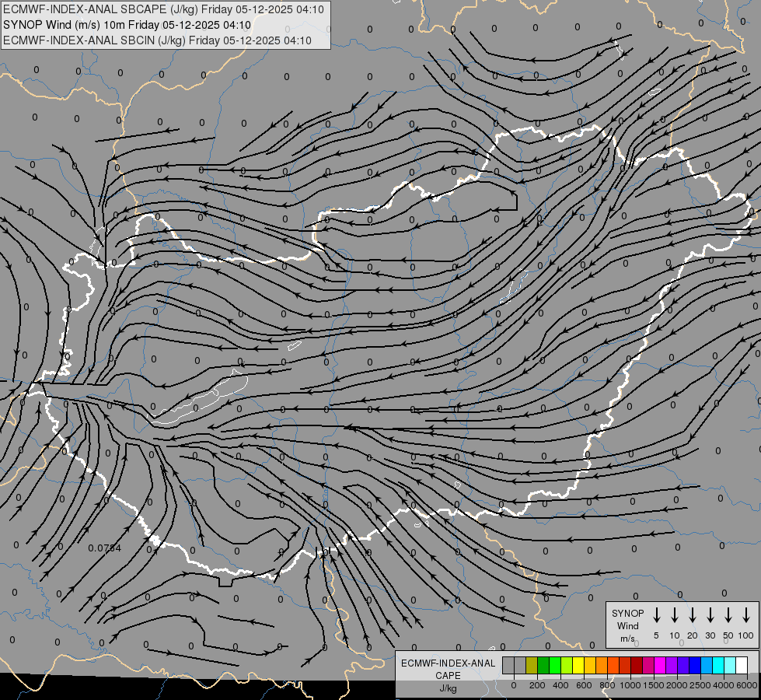Pick the olive swatch in the CAPE scale
The width and height of the screenshot is (761, 700).
click(x=532, y=666)
